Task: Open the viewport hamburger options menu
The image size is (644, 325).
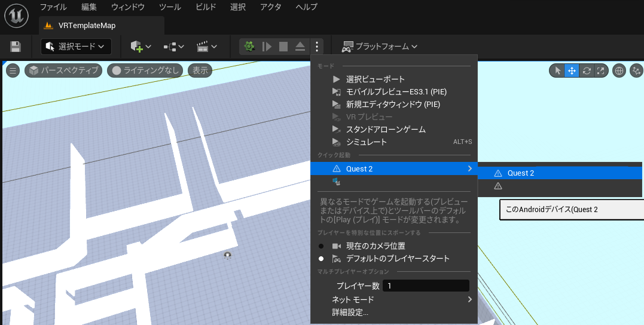Action: 13,70
